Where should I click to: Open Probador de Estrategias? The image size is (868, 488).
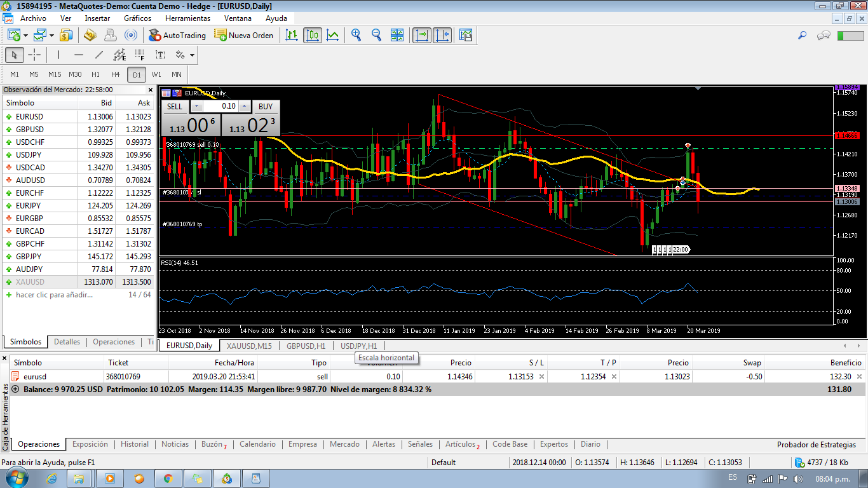coord(817,445)
